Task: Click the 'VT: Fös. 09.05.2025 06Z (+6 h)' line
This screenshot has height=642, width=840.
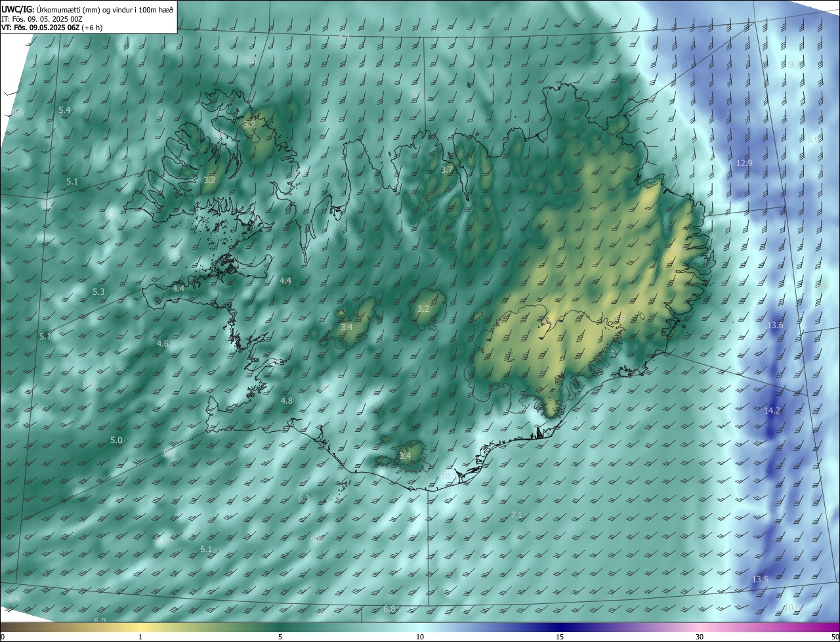Action: (x=52, y=28)
